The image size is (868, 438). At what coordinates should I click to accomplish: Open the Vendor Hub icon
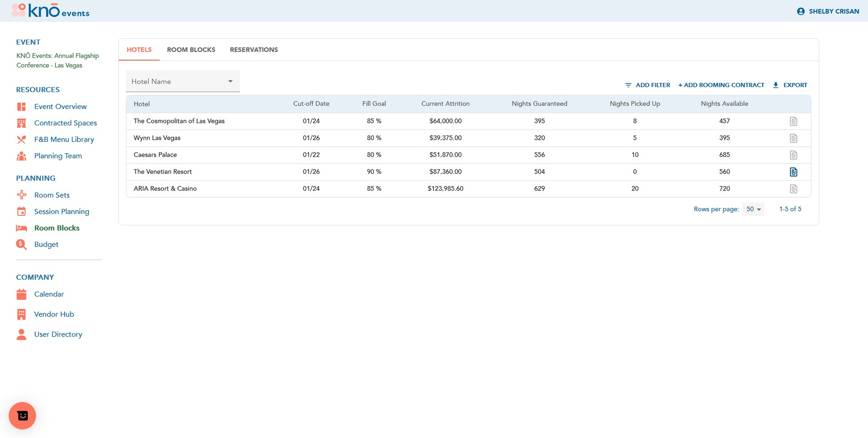tap(21, 314)
